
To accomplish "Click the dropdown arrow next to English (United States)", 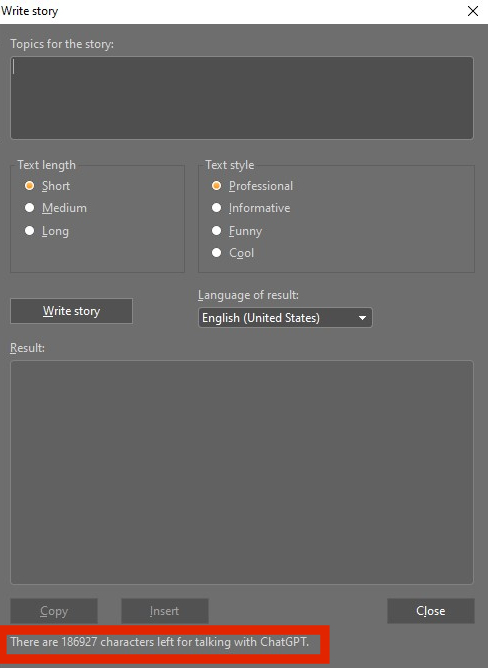I will pyautogui.click(x=362, y=318).
